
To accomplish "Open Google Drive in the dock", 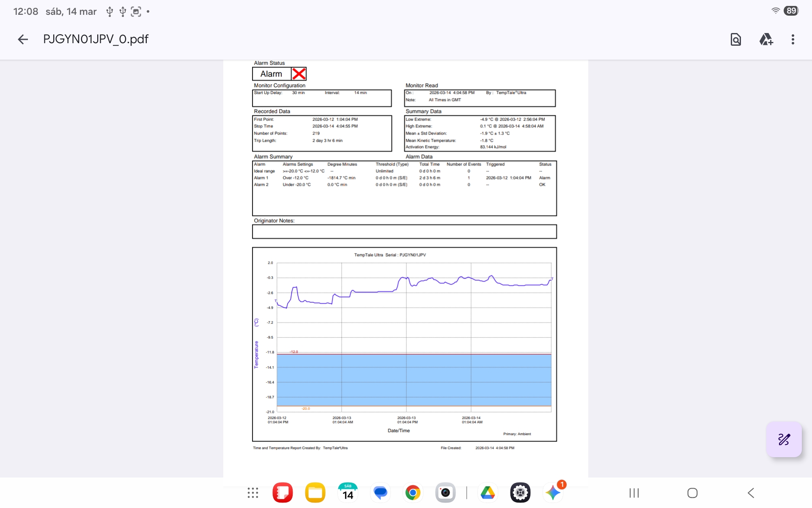I will pyautogui.click(x=488, y=493).
